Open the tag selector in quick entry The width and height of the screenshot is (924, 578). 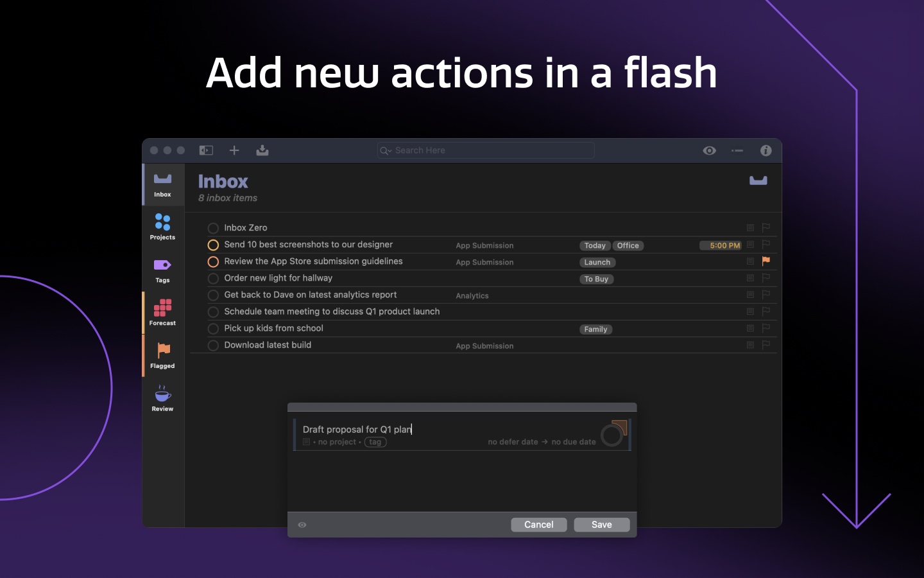pos(375,442)
